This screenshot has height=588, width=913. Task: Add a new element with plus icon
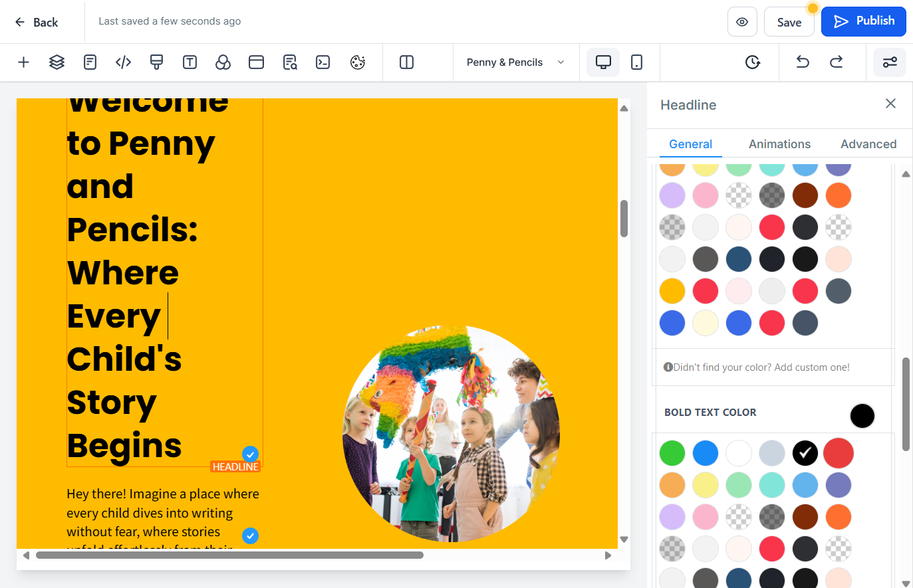(23, 62)
